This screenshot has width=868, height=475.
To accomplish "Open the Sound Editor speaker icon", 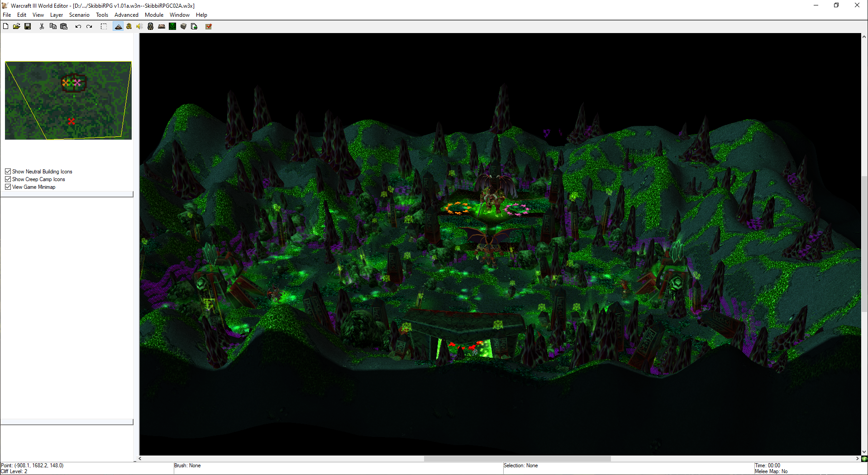I will [x=140, y=26].
